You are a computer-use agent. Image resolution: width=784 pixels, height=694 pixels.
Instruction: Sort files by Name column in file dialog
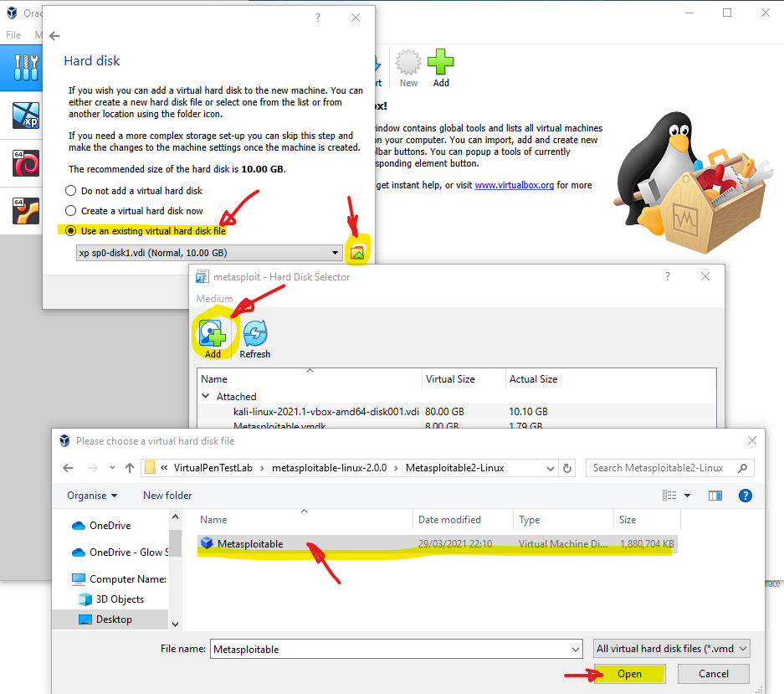[x=305, y=520]
